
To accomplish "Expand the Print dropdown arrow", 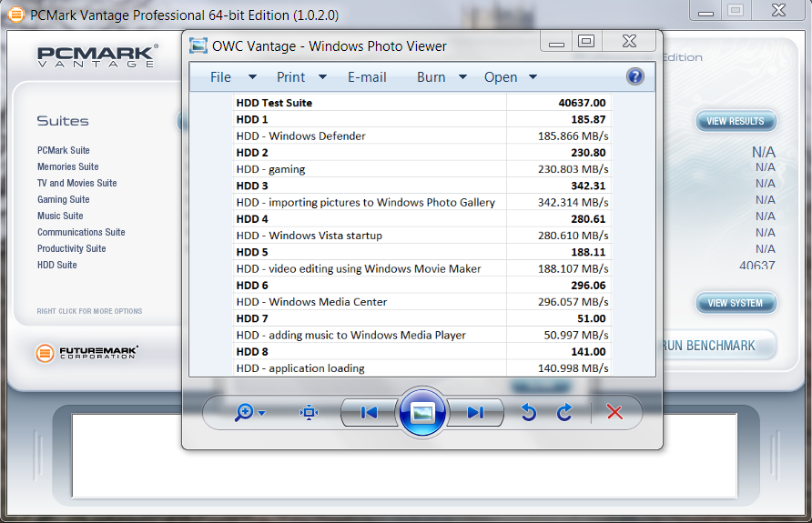I will click(x=322, y=77).
